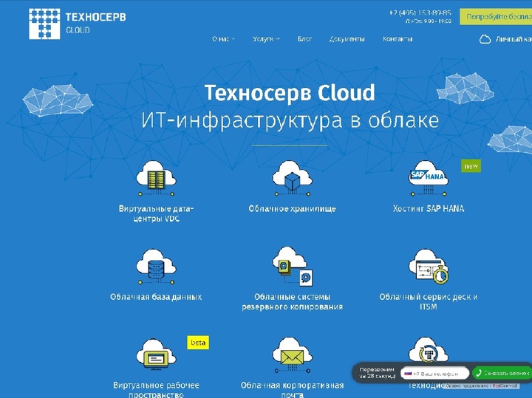
Task: Click the green new badge
Action: pyautogui.click(x=471, y=166)
